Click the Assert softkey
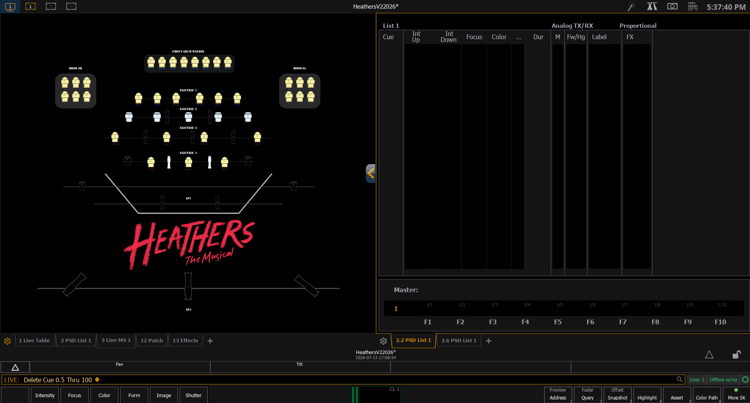Viewport: 750px width, 403px height. [676, 395]
